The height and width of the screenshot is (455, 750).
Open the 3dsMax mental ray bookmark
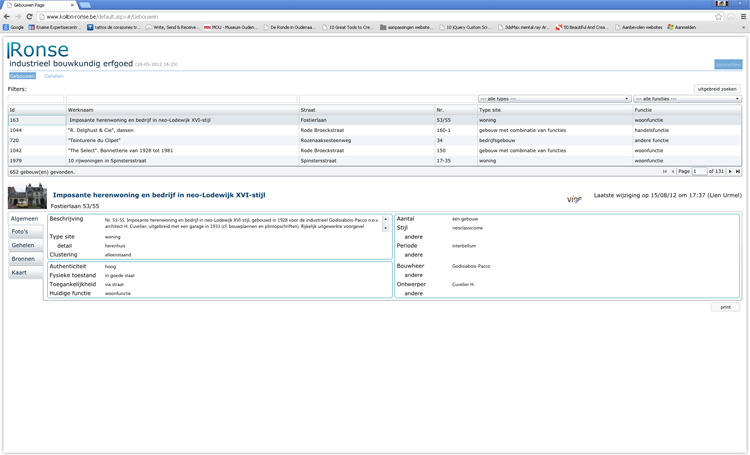(524, 27)
